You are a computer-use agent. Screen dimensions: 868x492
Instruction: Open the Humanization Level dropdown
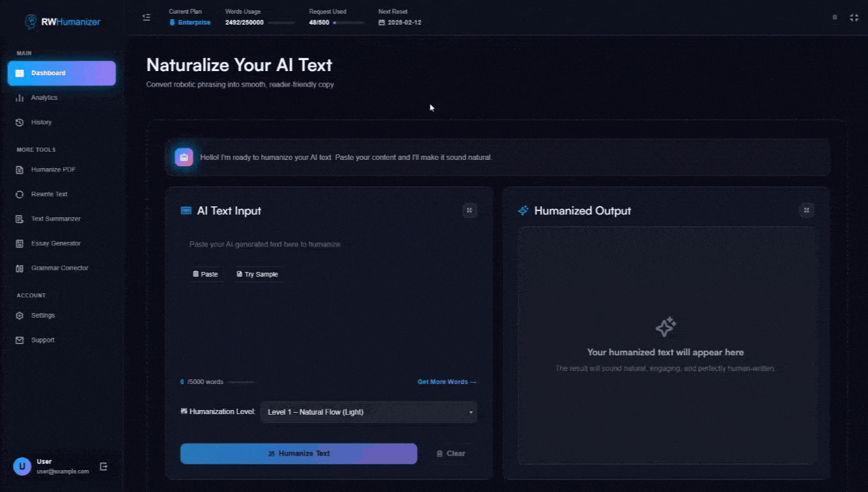[x=368, y=412]
